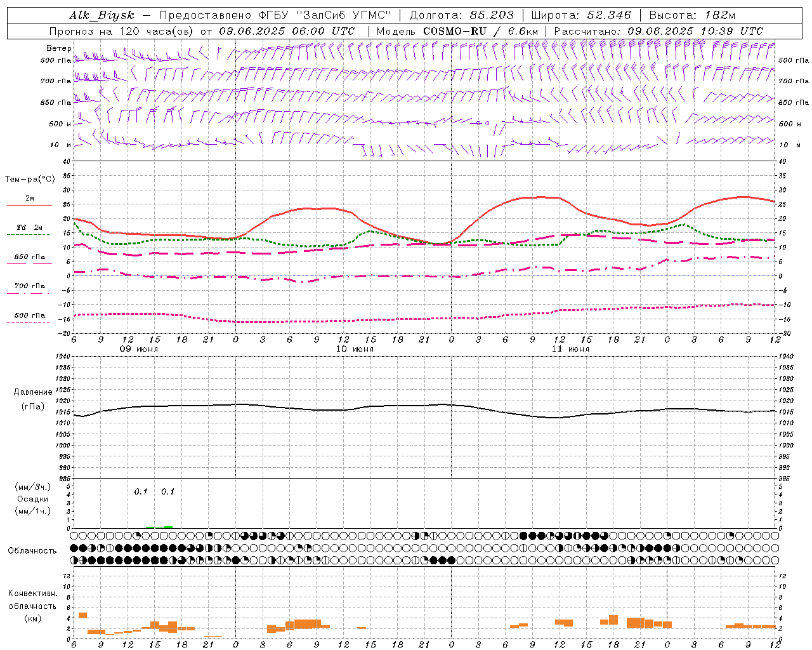Click the Модель label in second header row
This screenshot has height=650, width=812.
click(x=396, y=31)
